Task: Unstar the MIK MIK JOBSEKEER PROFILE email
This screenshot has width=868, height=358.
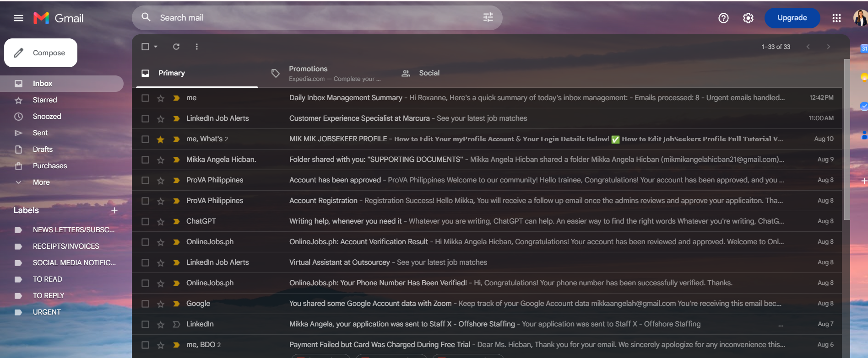Action: [160, 139]
